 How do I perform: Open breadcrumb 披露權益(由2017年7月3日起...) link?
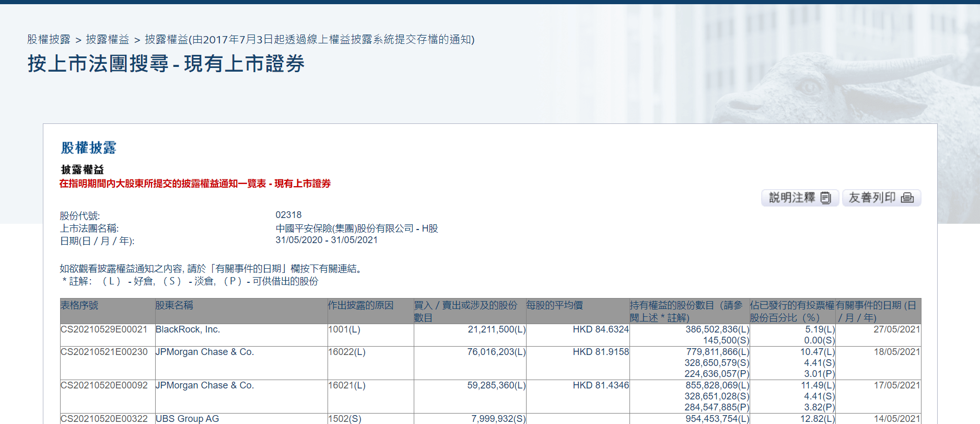coord(309,40)
